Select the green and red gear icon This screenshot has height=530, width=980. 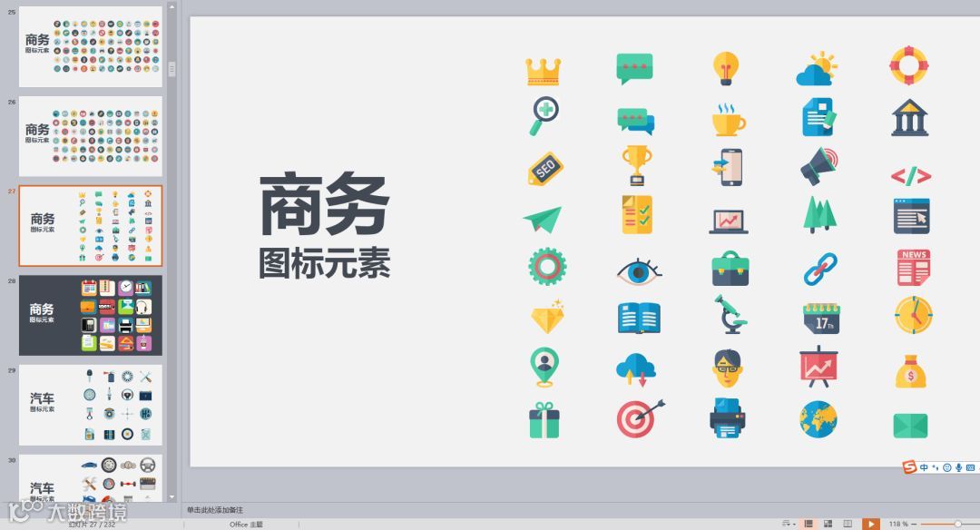pos(547,267)
